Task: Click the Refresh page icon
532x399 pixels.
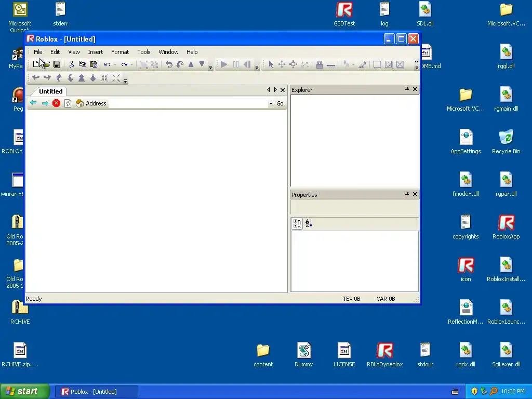Action: (x=68, y=103)
